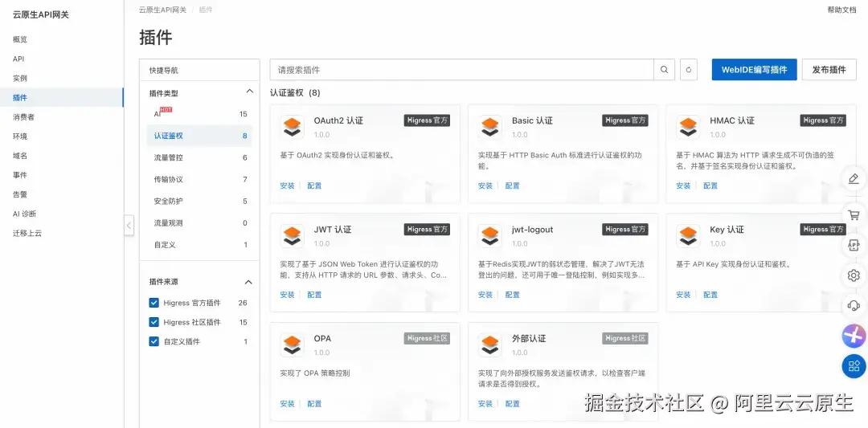The width and height of the screenshot is (868, 428).
Task: Toggle 自定义插件 checkbox
Action: coord(154,341)
